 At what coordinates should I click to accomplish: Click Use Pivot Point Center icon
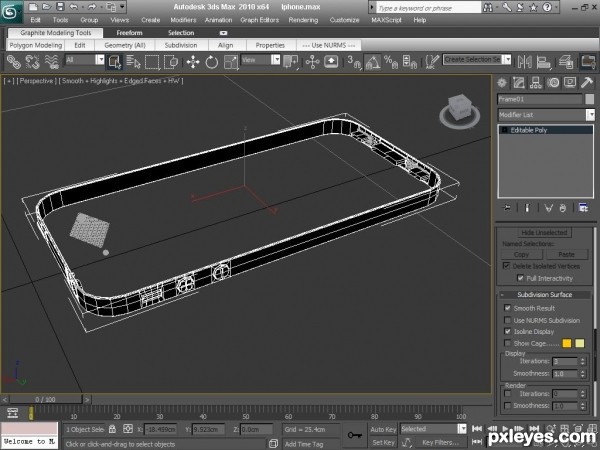(x=291, y=62)
